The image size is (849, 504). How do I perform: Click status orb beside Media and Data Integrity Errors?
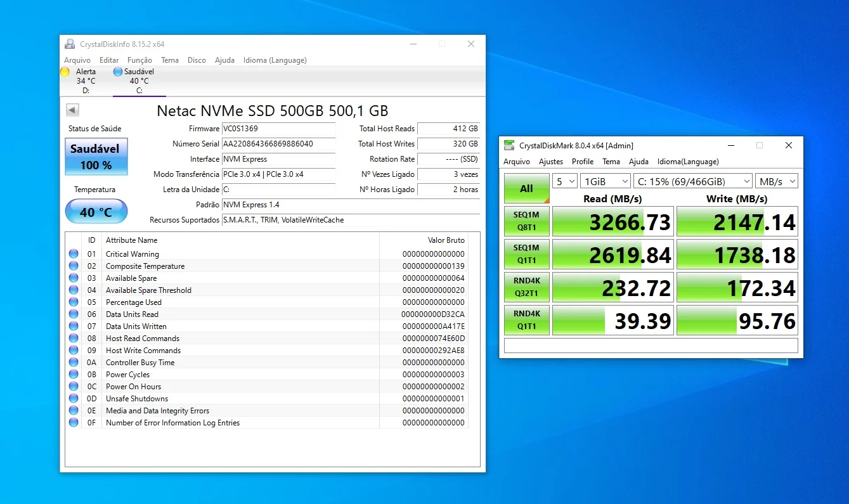pos(74,411)
